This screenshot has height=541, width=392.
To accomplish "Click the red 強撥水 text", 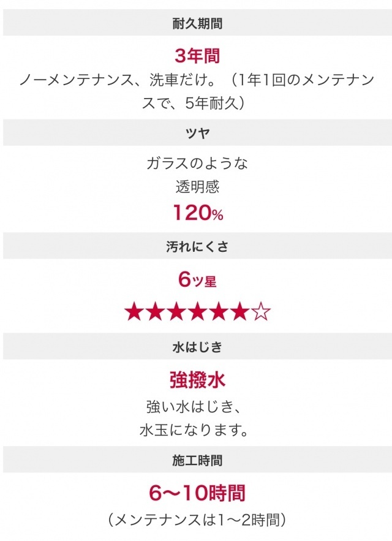I will pyautogui.click(x=197, y=380).
